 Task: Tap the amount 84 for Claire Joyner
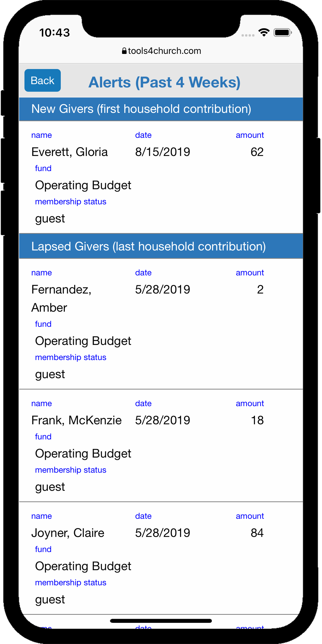pyautogui.click(x=257, y=533)
